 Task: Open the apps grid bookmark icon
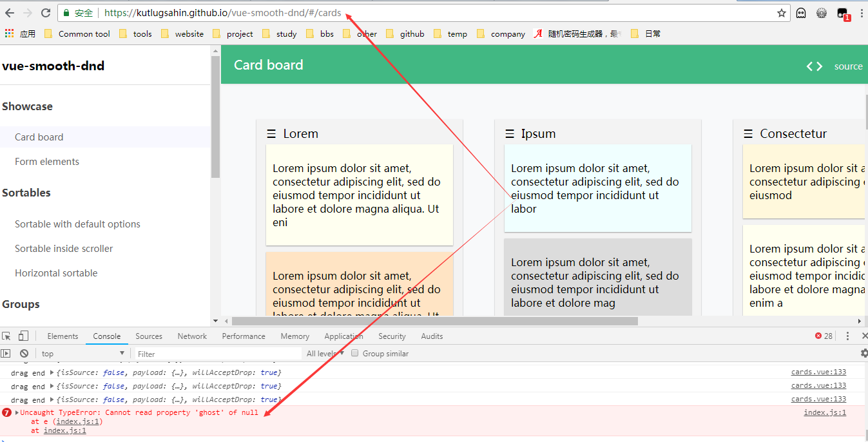pos(9,34)
